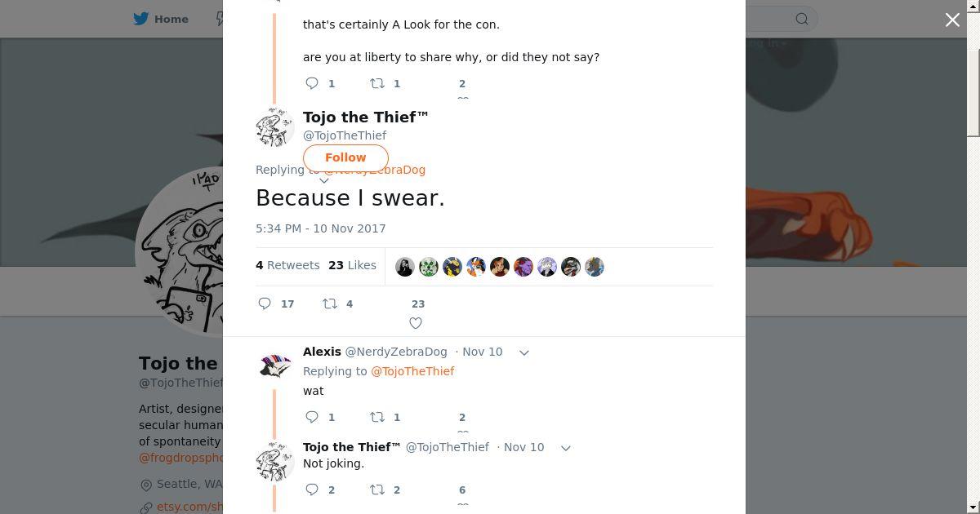Image resolution: width=980 pixels, height=514 pixels.
Task: Close the tweet overlay with the X
Action: 952,20
